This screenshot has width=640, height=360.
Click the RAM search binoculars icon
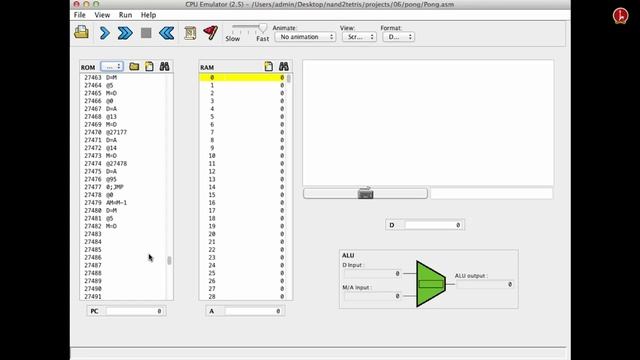[x=283, y=67]
